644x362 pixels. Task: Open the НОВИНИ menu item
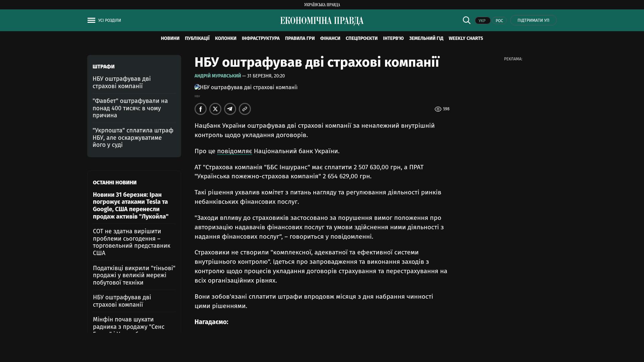point(170,39)
